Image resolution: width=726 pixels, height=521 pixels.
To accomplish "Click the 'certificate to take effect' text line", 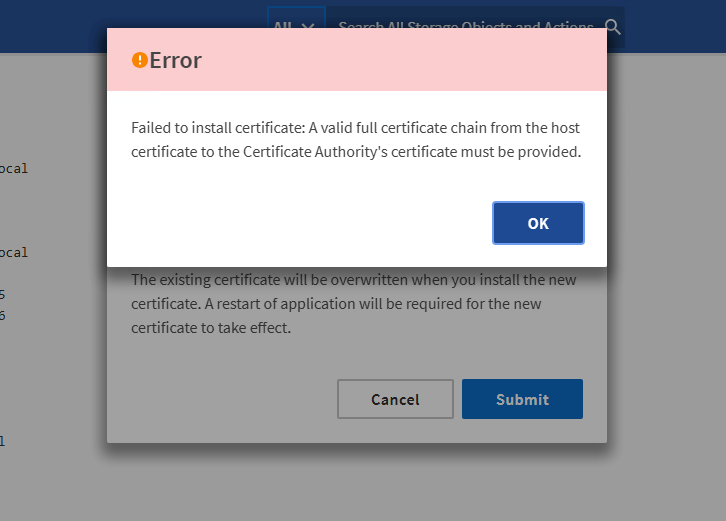I will [210, 327].
